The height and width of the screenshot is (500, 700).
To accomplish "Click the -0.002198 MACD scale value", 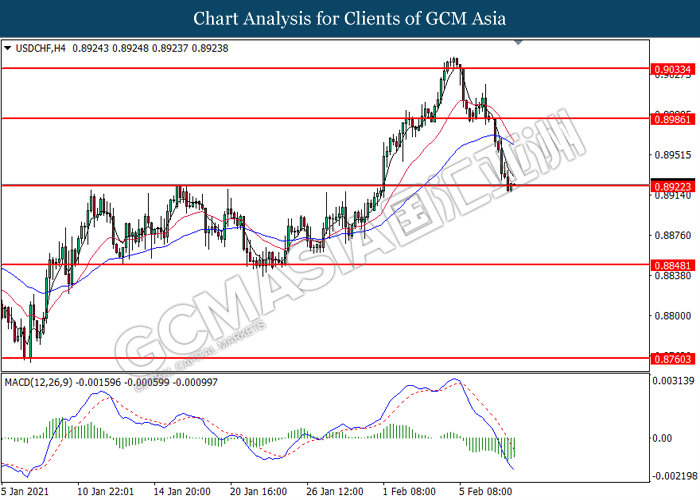I will click(x=670, y=475).
